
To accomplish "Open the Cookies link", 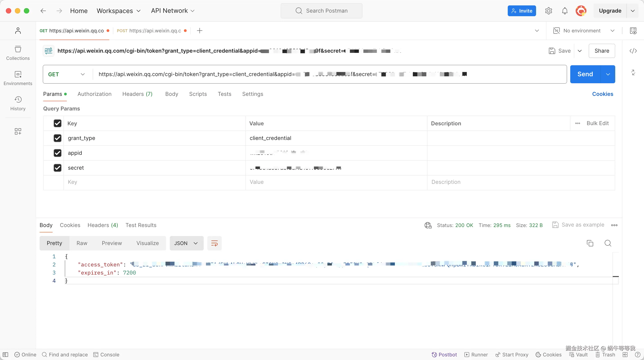I will 602,94.
